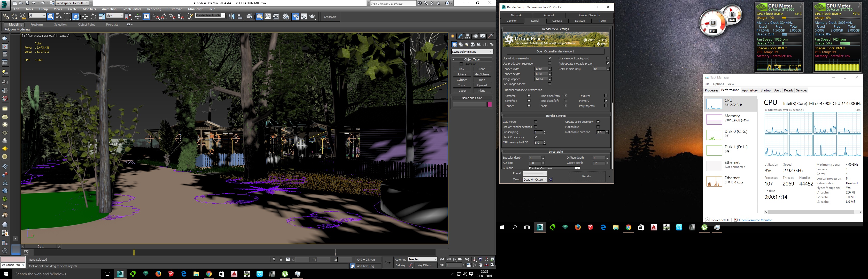The image size is (868, 279).
Task: Click the Open OctaneRender viewport button
Action: pyautogui.click(x=555, y=52)
